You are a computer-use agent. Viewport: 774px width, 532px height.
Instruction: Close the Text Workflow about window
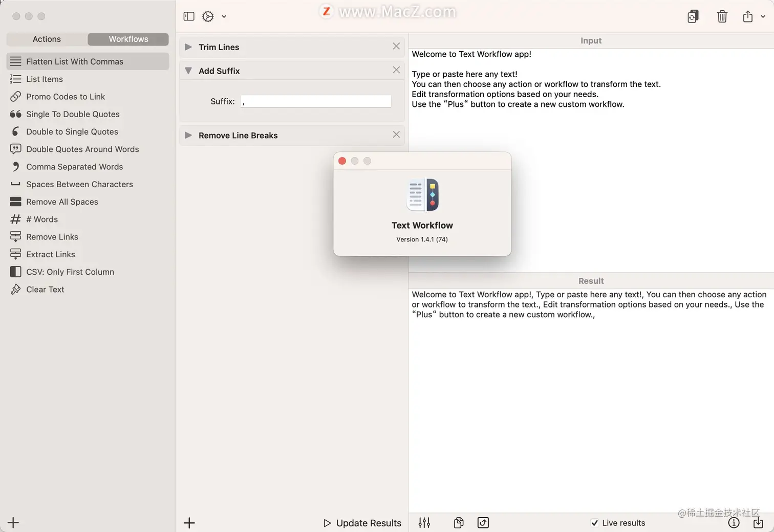(x=342, y=161)
